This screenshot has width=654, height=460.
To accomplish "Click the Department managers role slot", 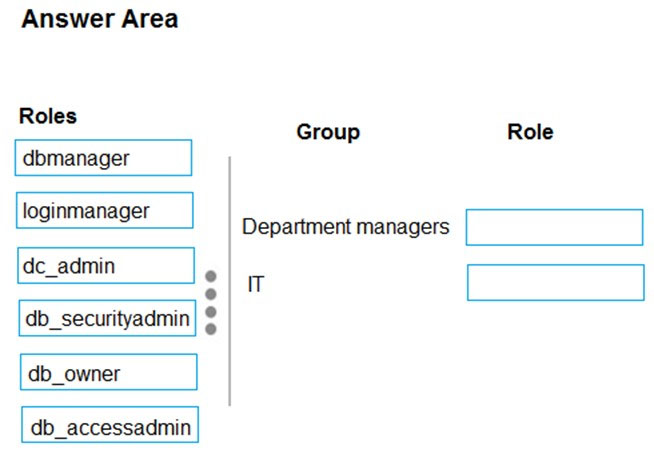I will click(554, 227).
